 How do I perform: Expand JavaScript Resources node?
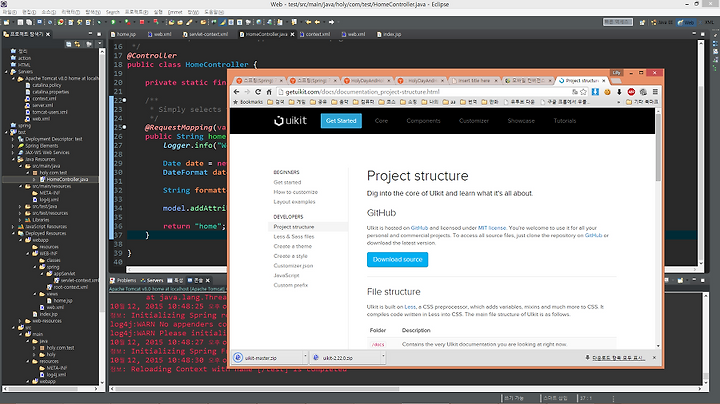[13, 227]
